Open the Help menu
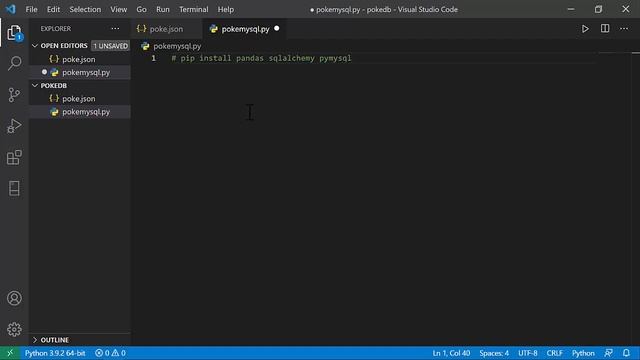The height and width of the screenshot is (360, 640). tap(225, 9)
